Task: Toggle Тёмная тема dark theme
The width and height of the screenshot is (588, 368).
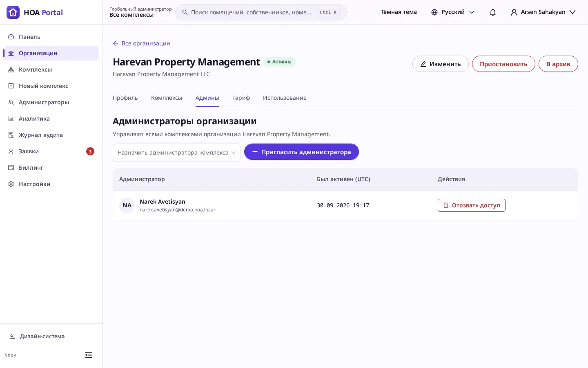Action: 399,12
